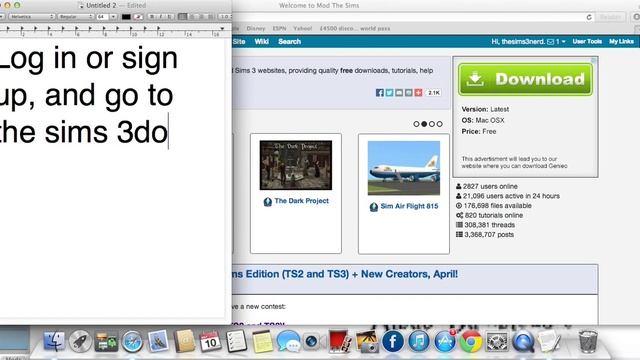Open iTunes music note in dock
Viewport: 640px width, 360px height.
419,341
